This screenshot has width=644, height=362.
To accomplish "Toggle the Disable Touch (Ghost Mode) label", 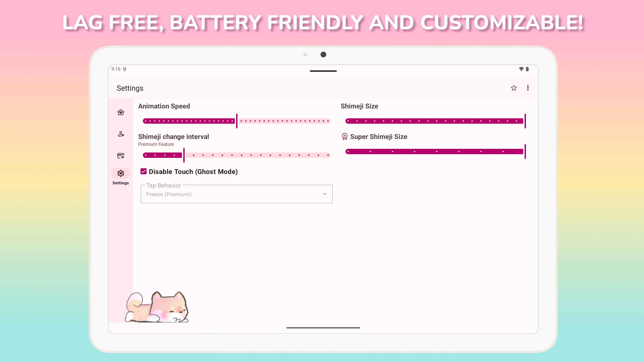I will tap(193, 172).
